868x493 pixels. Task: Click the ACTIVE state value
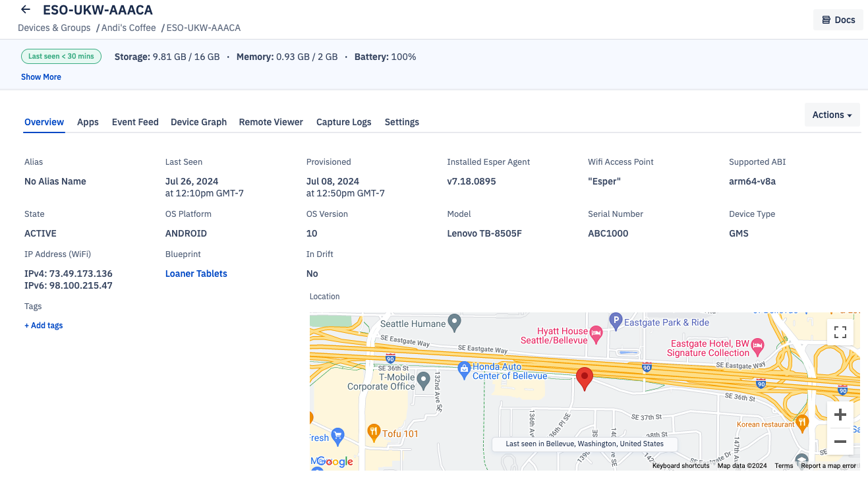point(40,233)
